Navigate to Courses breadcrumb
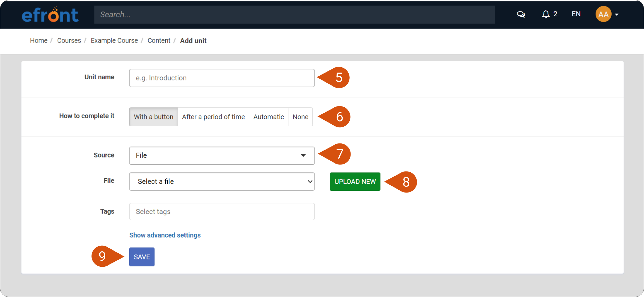Screen dimensions: 644x297 point(69,40)
